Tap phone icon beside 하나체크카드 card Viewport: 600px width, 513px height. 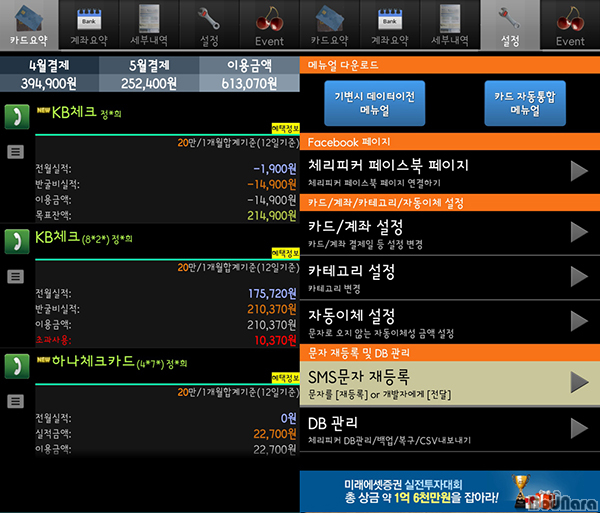(x=17, y=366)
